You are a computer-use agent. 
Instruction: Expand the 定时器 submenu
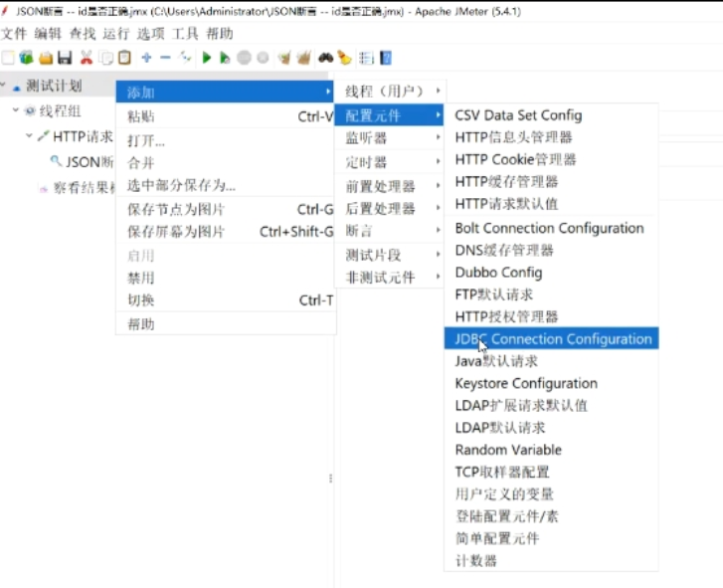click(389, 162)
